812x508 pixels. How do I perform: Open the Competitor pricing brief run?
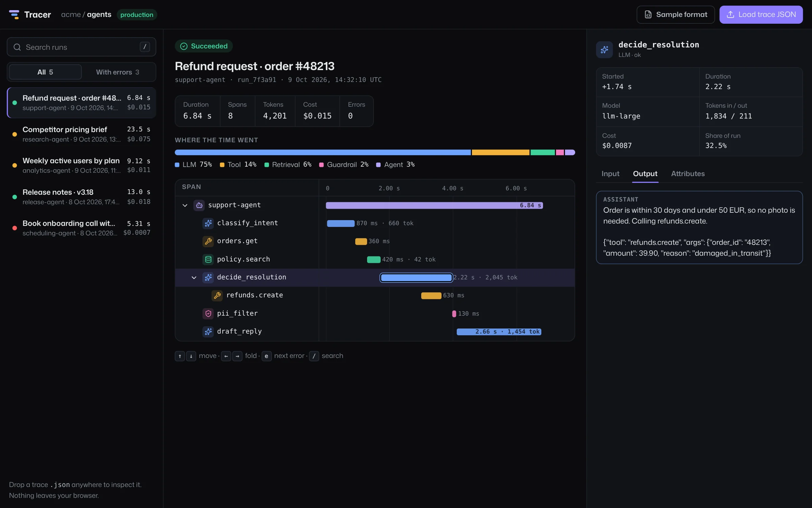point(81,134)
